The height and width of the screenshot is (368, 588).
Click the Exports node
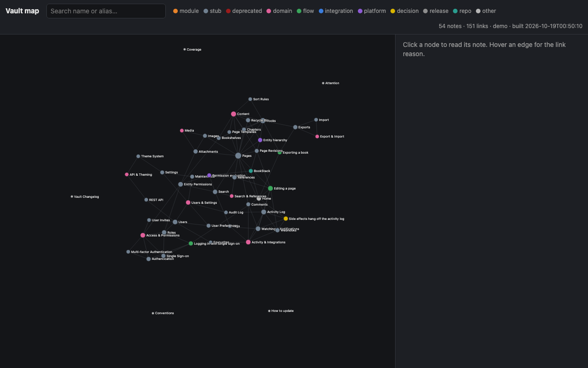coord(295,127)
